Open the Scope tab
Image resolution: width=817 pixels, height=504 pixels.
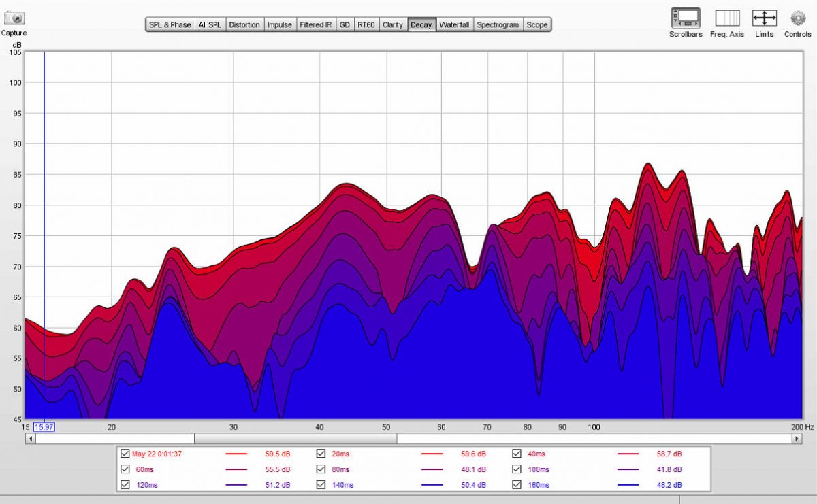[x=536, y=25]
